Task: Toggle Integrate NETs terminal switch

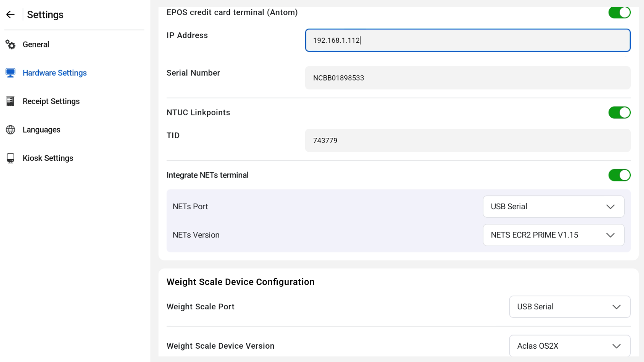Action: pyautogui.click(x=619, y=175)
